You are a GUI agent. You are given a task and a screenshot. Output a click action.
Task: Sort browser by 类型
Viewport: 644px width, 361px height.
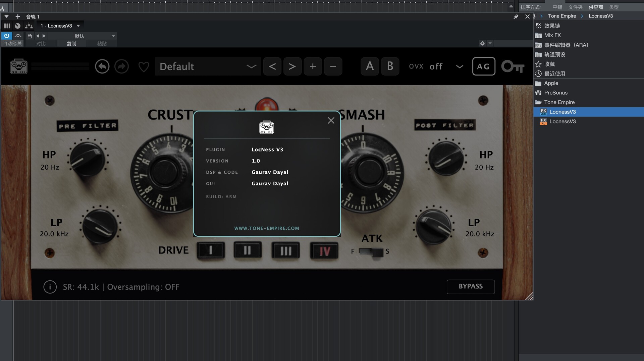614,7
